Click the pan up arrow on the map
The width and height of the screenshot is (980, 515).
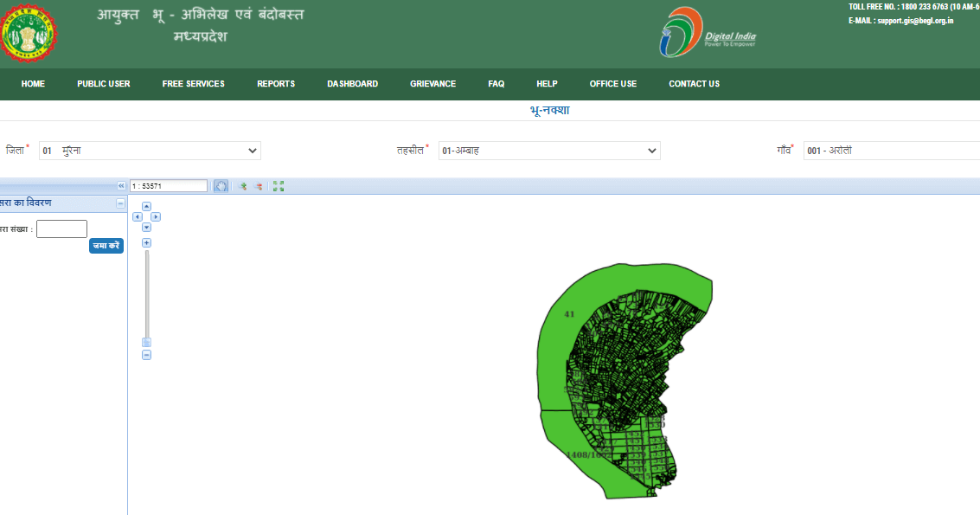coord(147,205)
